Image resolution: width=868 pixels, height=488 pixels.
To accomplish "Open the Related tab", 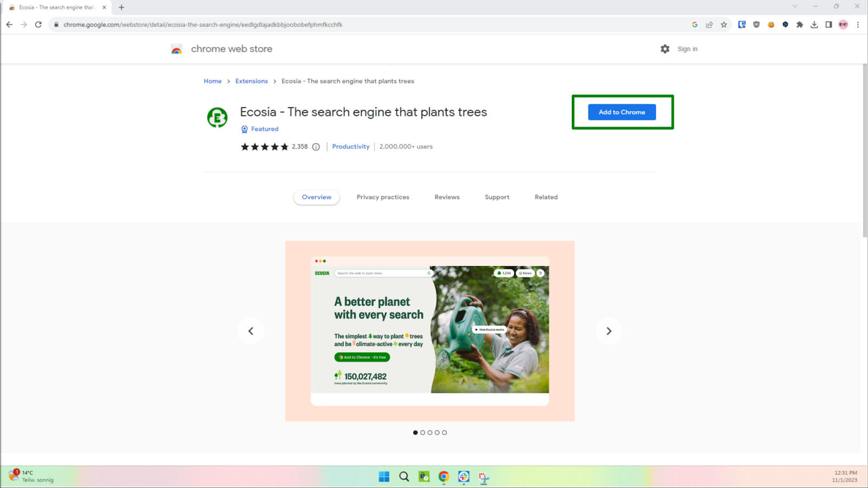I will tap(546, 197).
